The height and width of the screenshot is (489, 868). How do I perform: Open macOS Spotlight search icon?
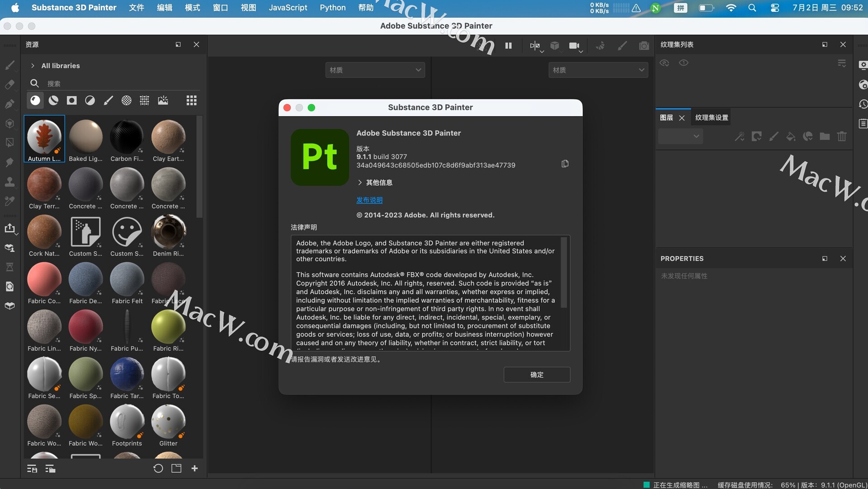tap(752, 8)
